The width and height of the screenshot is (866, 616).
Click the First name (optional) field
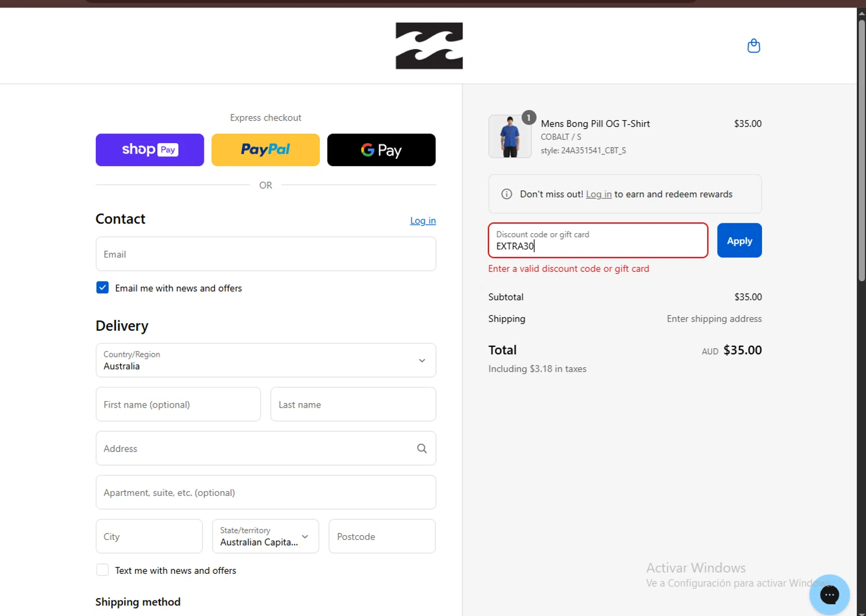tap(178, 404)
